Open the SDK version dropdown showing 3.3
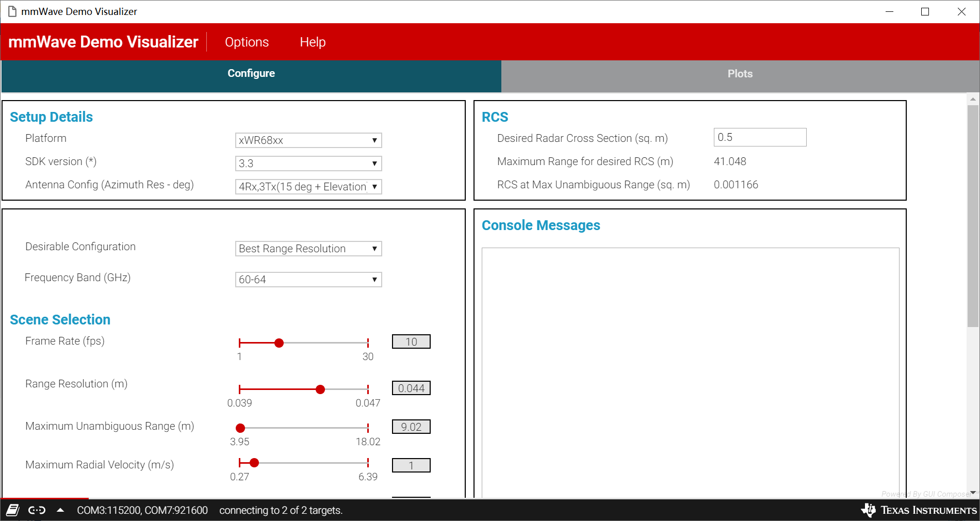 pos(308,164)
